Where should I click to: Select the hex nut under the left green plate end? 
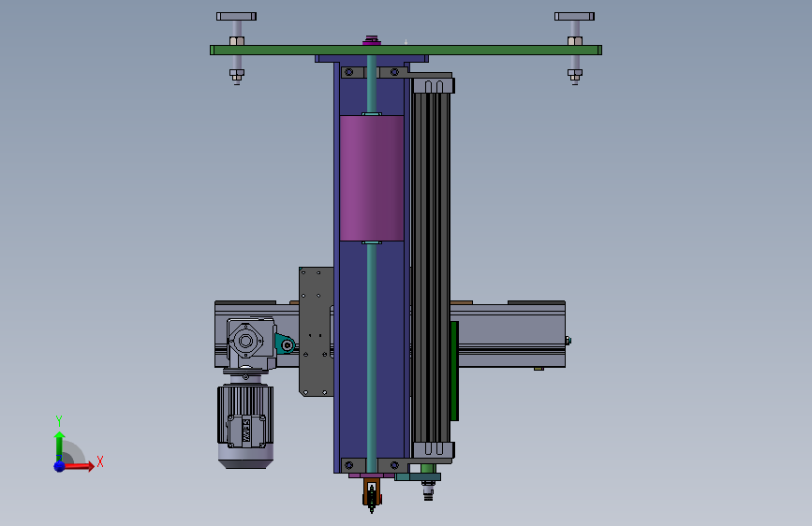click(237, 74)
